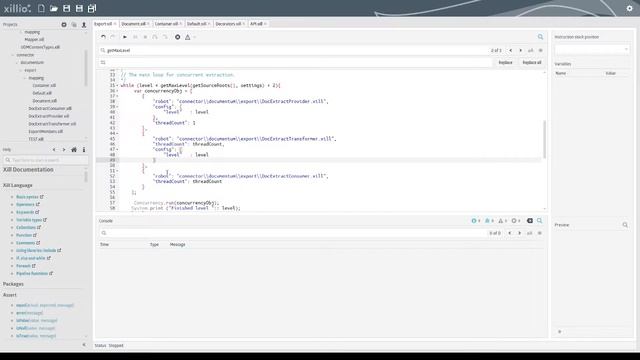Image resolution: width=640 pixels, height=360 pixels.
Task: Fold config block at line 39
Action: [118, 107]
